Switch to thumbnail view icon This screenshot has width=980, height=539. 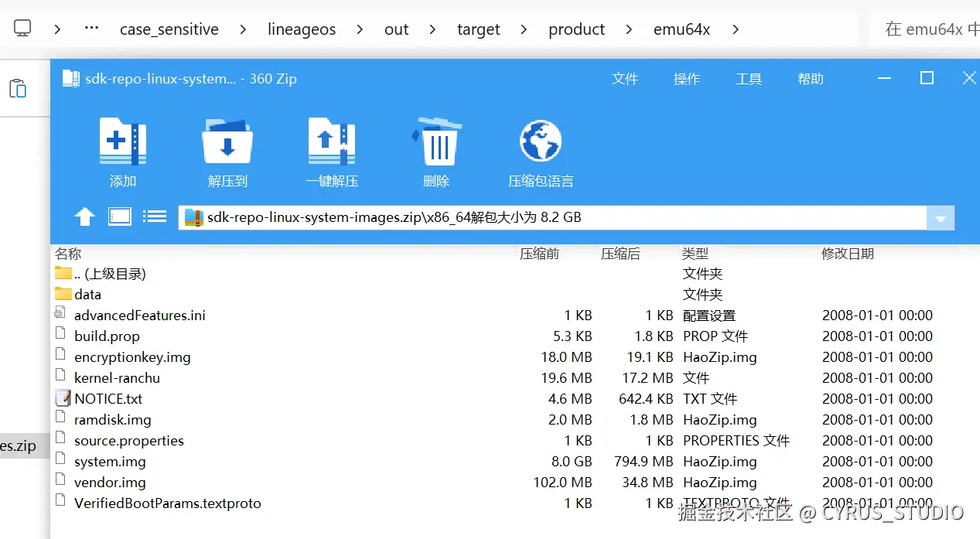[x=120, y=217]
